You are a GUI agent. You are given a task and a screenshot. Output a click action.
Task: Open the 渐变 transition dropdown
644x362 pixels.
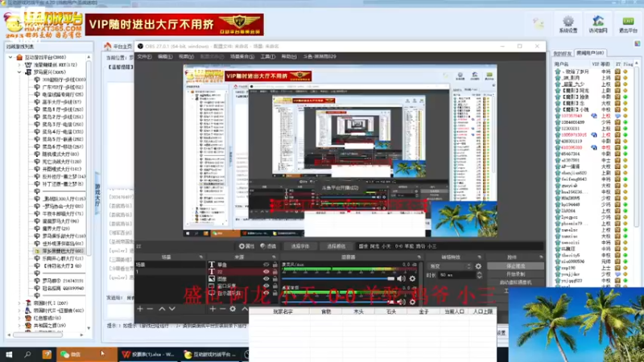[449, 266]
